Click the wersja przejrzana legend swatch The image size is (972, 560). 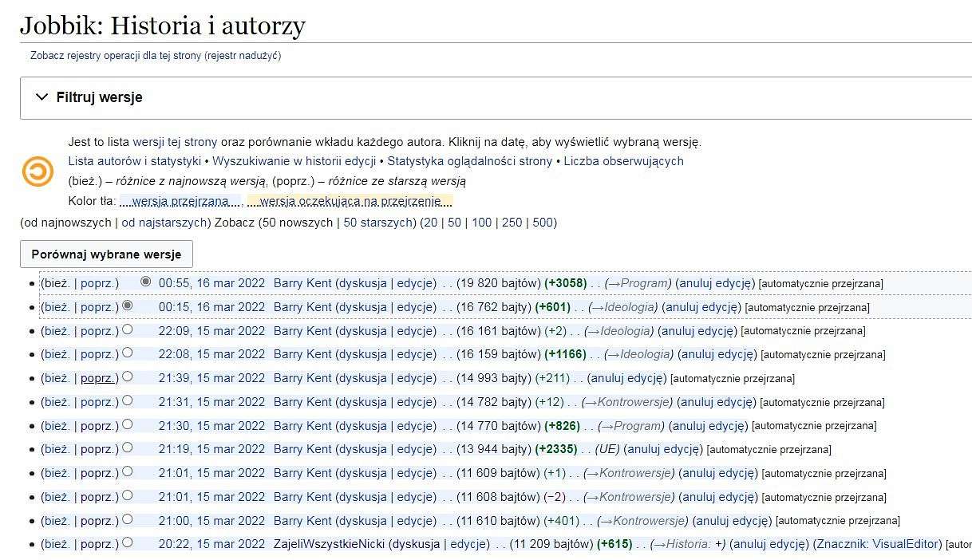click(180, 201)
